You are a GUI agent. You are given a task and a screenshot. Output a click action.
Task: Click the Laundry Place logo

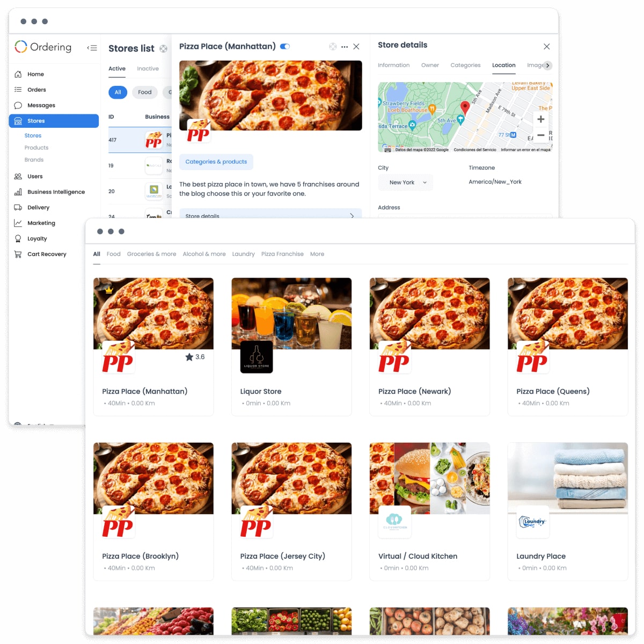pyautogui.click(x=533, y=522)
